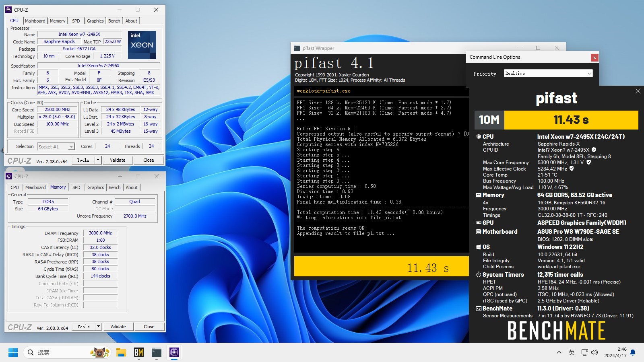
Task: Open Bench tab in upper CPU-Z
Action: [114, 21]
